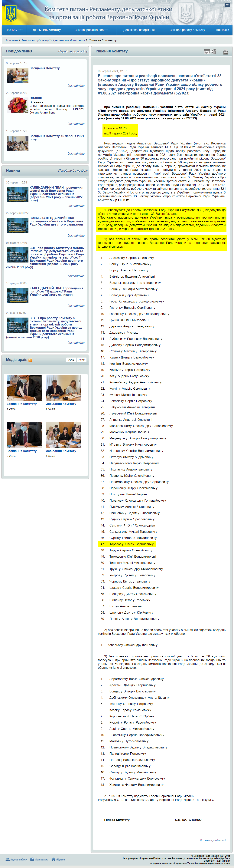Click the print icon in Рішення Комітету header
Image resolution: width=234 pixels, height=868 pixels.
pos(225,51)
